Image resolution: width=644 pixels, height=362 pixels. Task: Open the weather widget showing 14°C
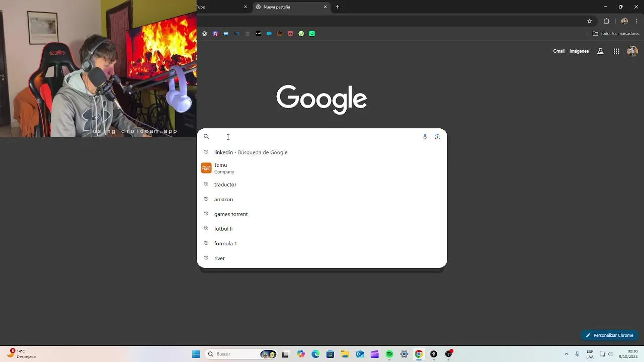(22, 354)
